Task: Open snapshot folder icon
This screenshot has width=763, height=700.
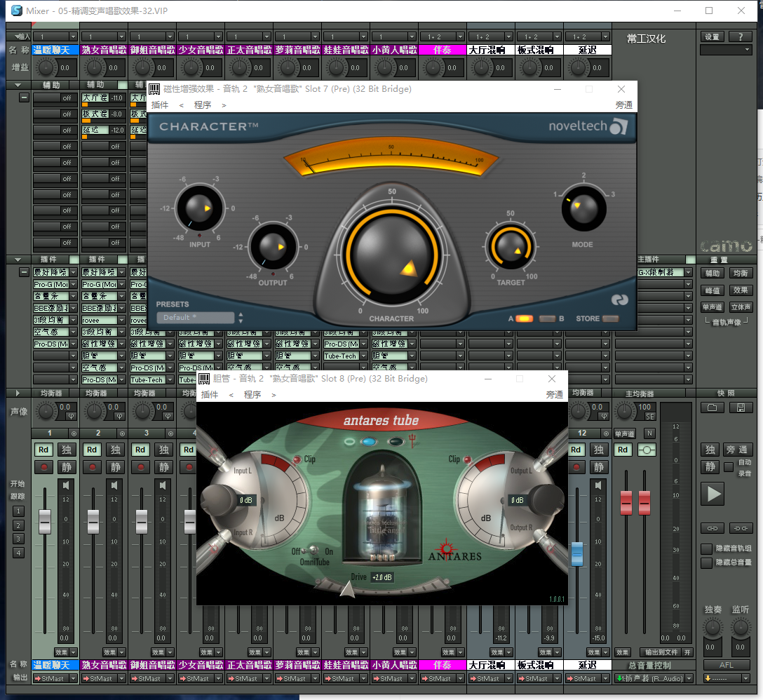Action: point(713,408)
